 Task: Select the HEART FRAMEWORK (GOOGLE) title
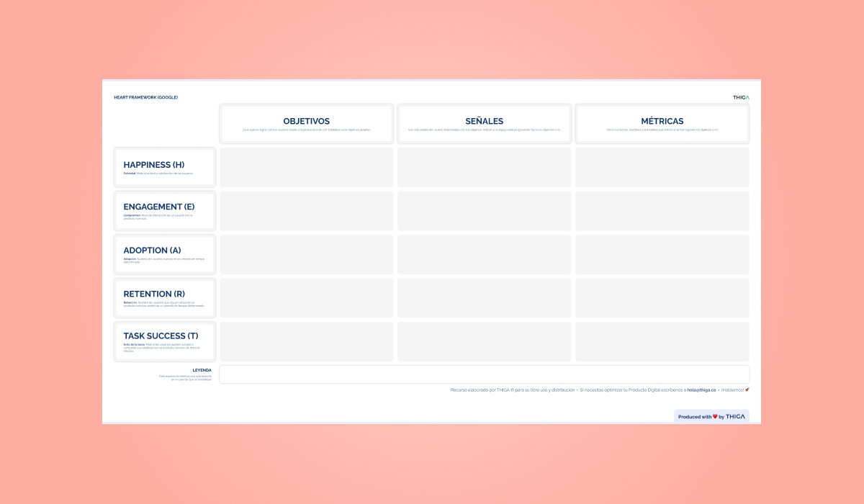[146, 97]
